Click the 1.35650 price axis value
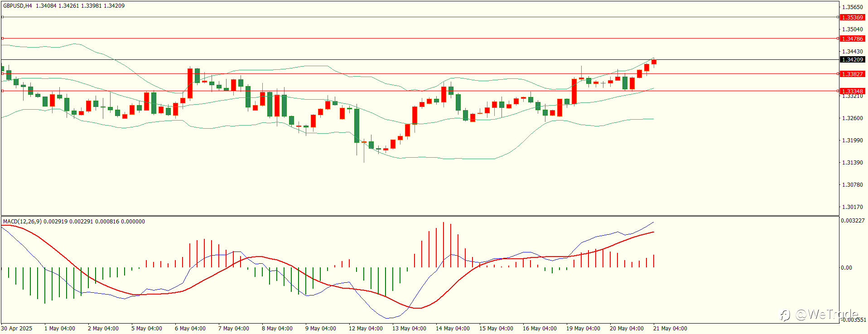This screenshot has width=868, height=334. tap(852, 7)
